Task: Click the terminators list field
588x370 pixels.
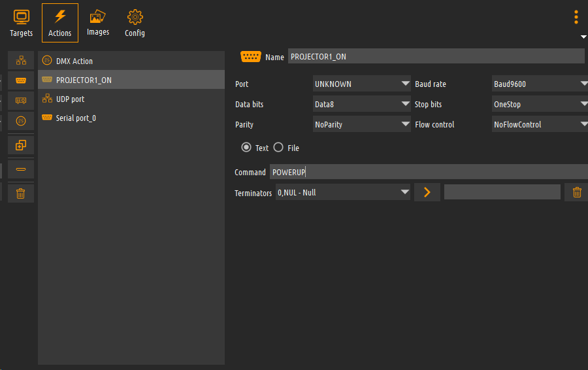Action: click(x=502, y=192)
